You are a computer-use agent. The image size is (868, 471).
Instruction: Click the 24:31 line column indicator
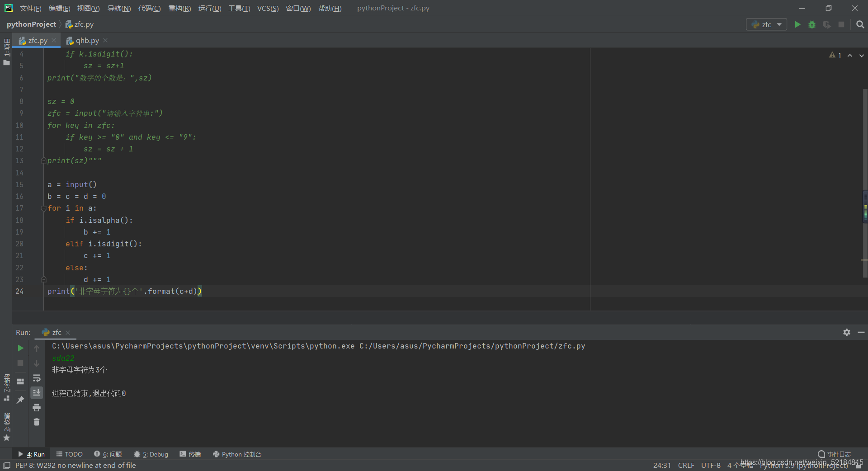pyautogui.click(x=662, y=466)
